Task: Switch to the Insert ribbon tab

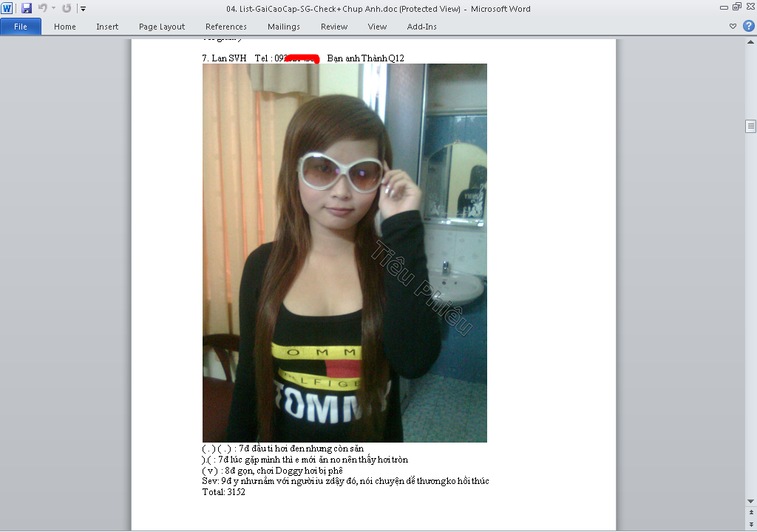Action: click(x=107, y=27)
